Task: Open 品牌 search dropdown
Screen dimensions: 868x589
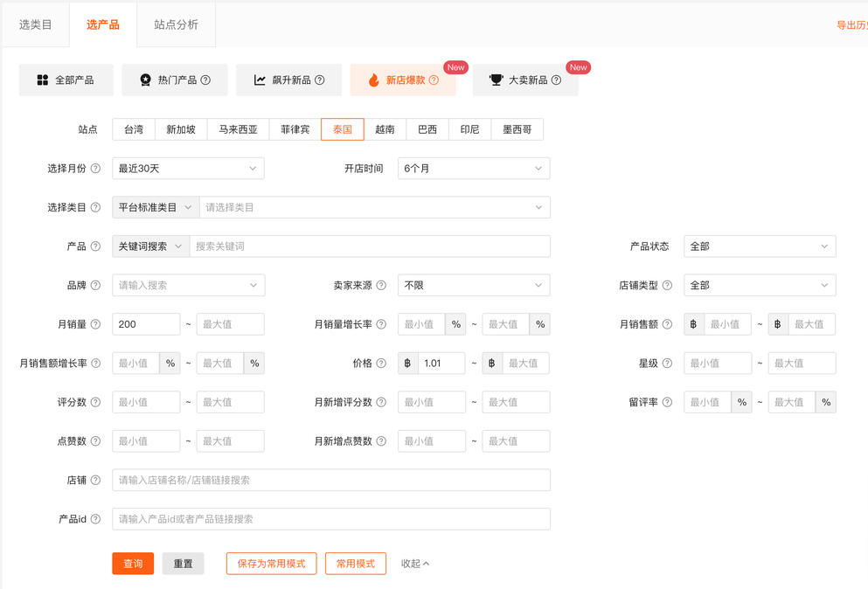Action: [188, 285]
